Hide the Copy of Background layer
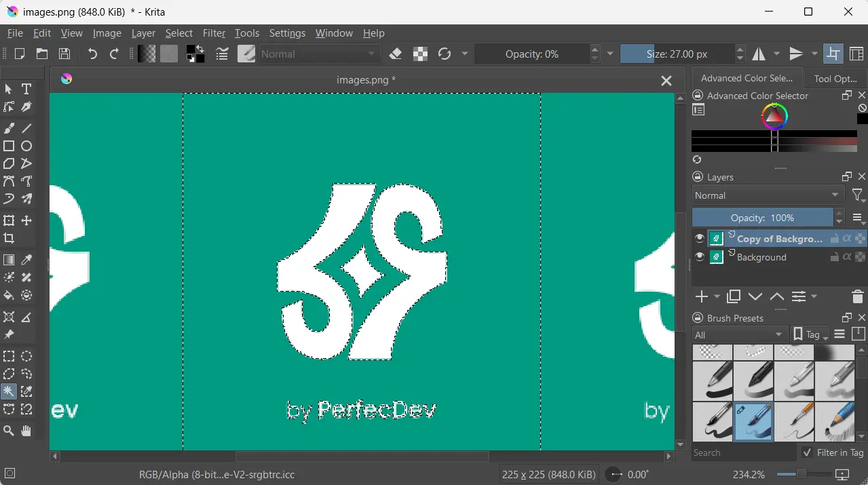 [x=700, y=238]
